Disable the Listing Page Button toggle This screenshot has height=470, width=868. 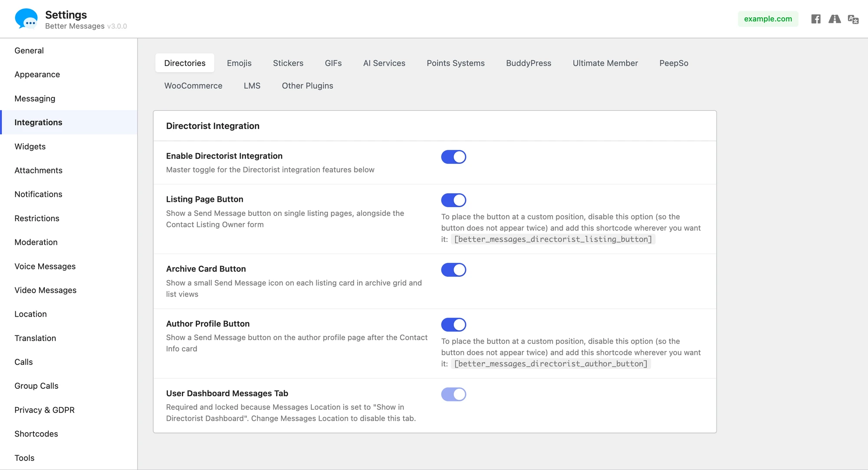[454, 200]
